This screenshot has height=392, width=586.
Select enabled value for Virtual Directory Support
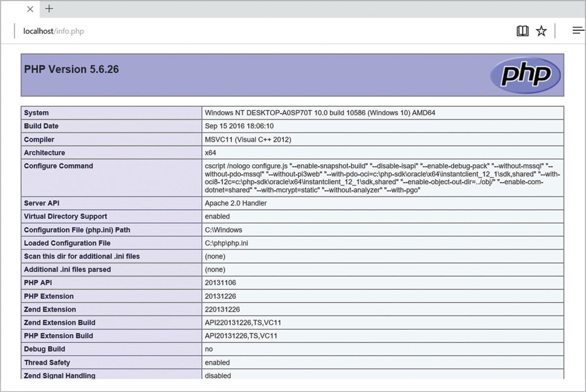[x=217, y=216]
